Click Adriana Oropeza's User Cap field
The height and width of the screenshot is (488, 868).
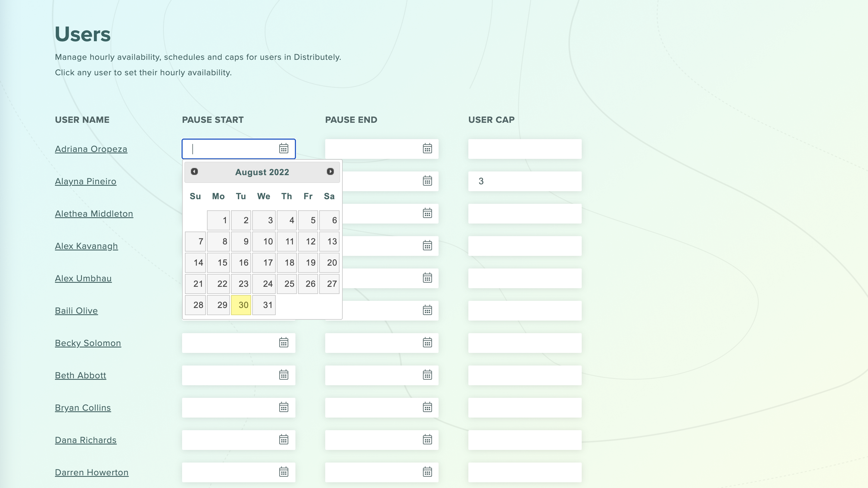point(524,149)
